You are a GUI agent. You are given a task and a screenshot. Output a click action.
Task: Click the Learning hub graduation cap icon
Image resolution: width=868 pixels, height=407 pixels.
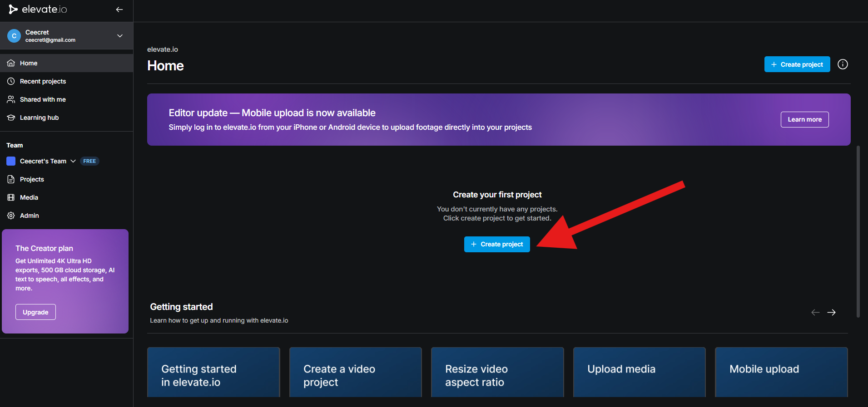coord(11,118)
